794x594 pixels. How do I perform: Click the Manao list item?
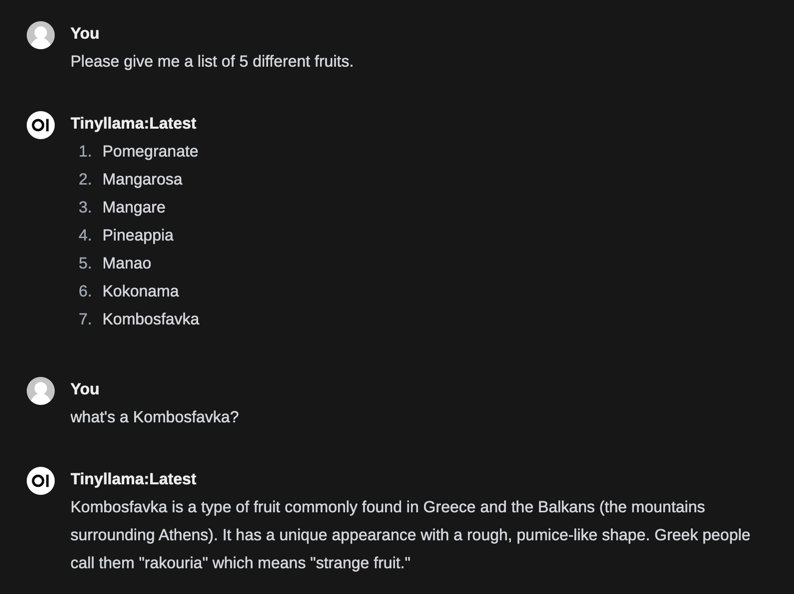(x=127, y=263)
